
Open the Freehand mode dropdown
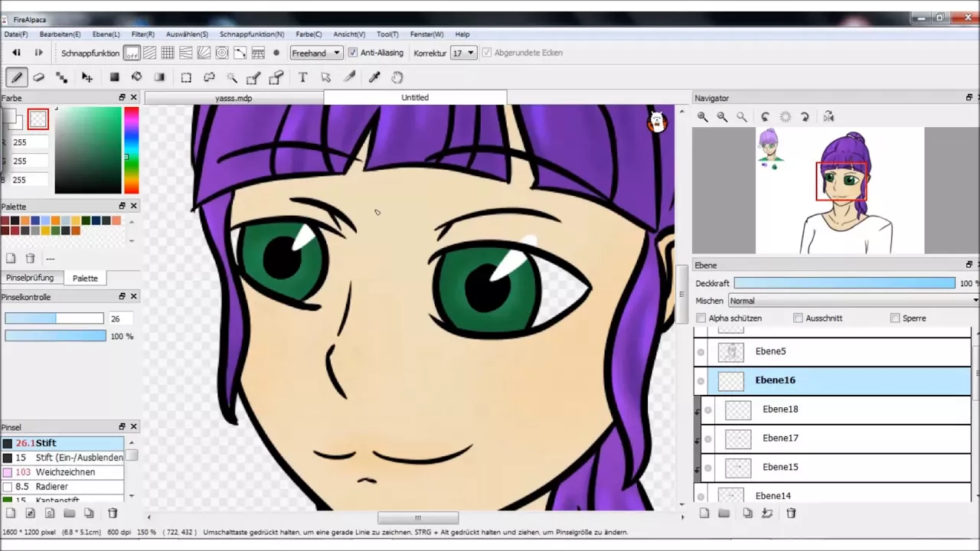coord(316,53)
